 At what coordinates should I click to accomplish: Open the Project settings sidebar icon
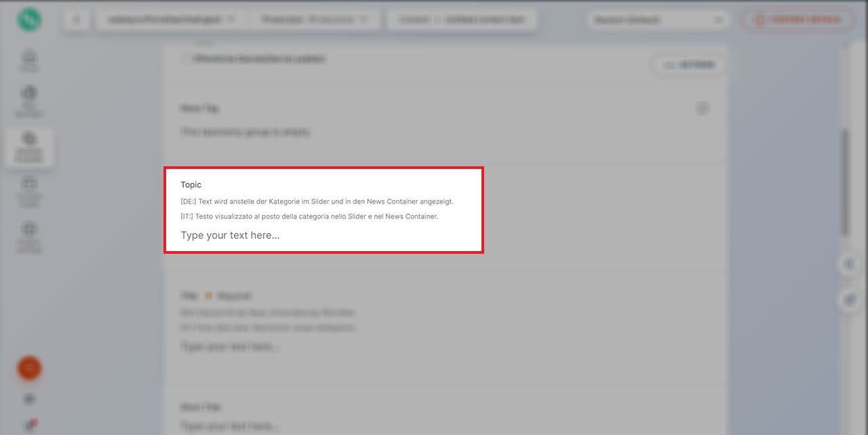point(29,236)
